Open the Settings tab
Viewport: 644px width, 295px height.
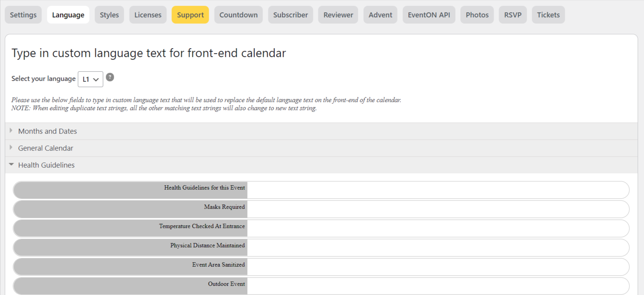tap(23, 15)
